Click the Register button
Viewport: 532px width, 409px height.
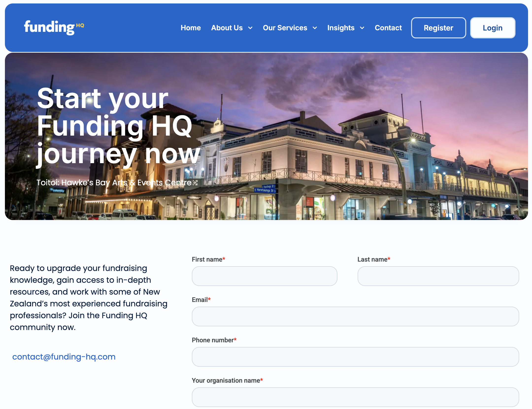[x=438, y=28]
